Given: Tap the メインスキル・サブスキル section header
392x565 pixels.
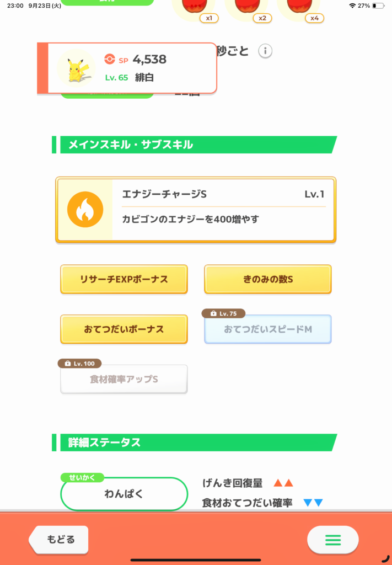Looking at the screenshot, I should click(x=195, y=145).
